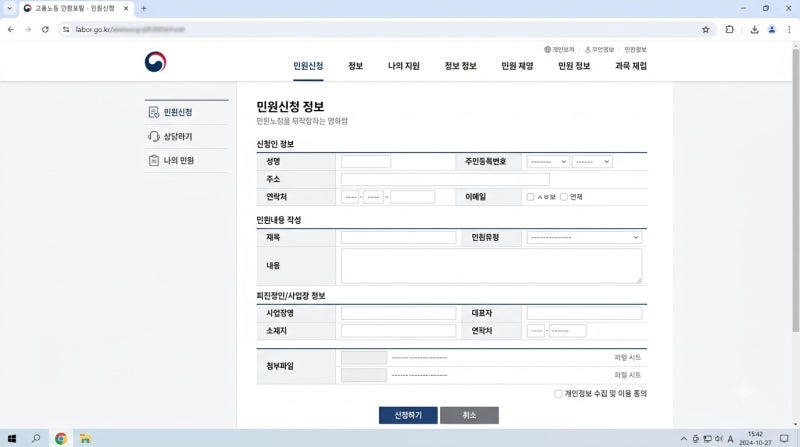
Task: Reload the page with the refresh icon
Action: pyautogui.click(x=45, y=30)
